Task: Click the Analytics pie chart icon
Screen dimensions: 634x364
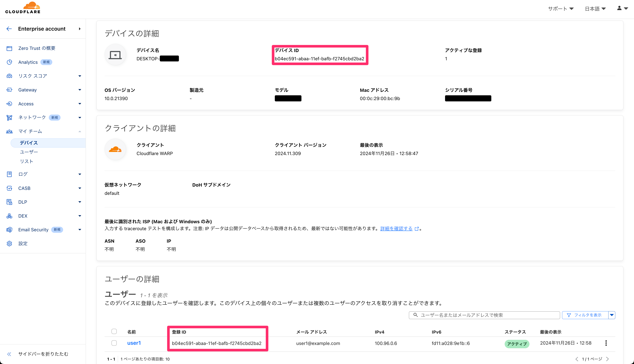Action: pyautogui.click(x=9, y=62)
